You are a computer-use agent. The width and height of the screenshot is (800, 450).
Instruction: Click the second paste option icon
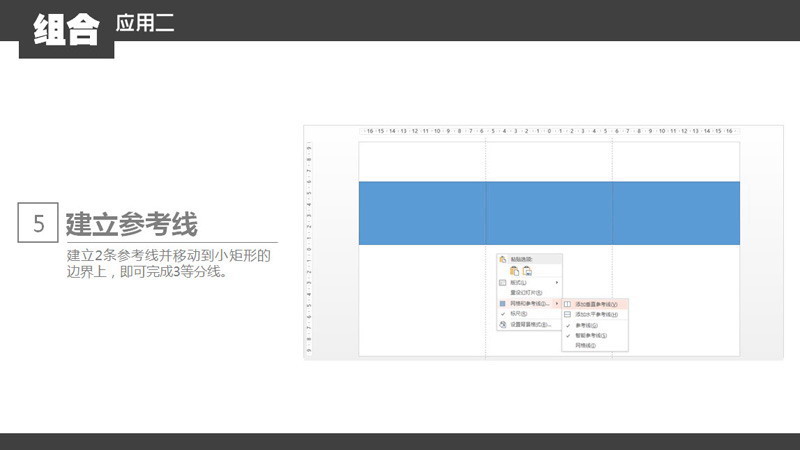coord(527,270)
